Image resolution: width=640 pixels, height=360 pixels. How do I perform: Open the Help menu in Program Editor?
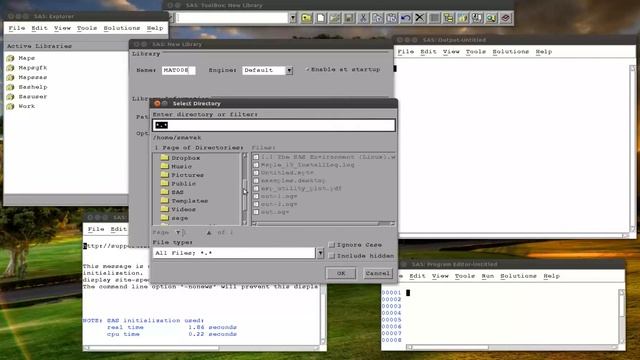click(551, 276)
